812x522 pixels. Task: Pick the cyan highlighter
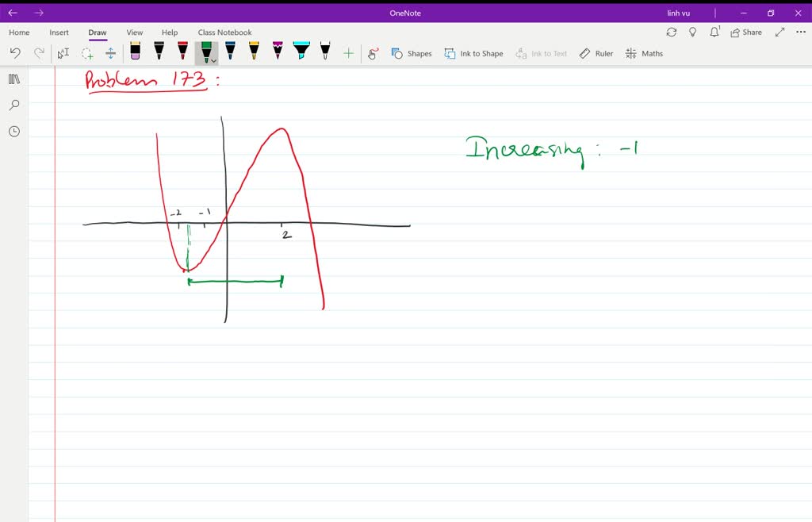point(300,51)
